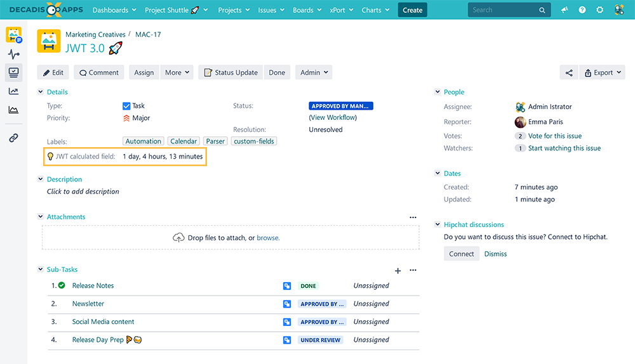The width and height of the screenshot is (635, 364).
Task: Open the reports line chart sidebar icon
Action: pos(14,91)
